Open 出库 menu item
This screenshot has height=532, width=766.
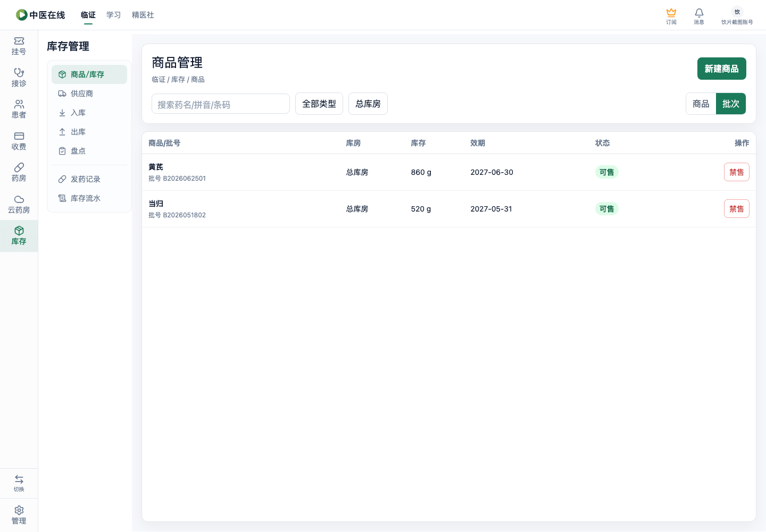pos(89,132)
